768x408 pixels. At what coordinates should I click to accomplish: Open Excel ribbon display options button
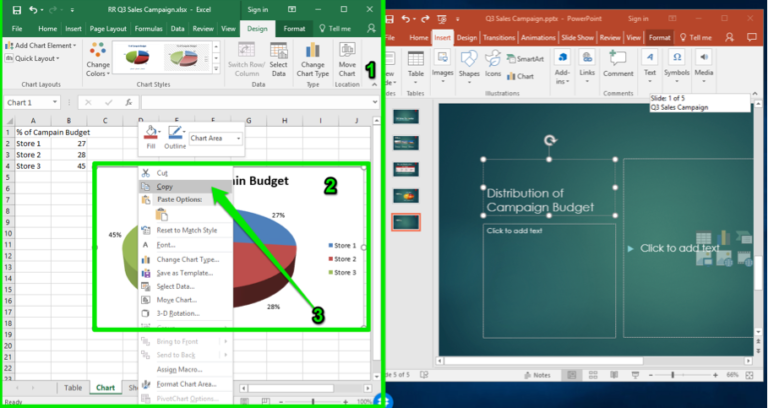tap(292, 9)
